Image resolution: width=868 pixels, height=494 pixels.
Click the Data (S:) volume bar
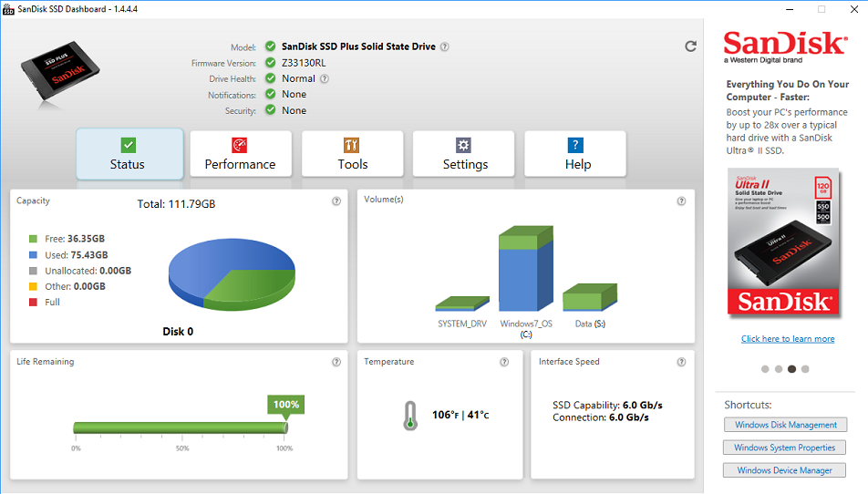coord(590,298)
